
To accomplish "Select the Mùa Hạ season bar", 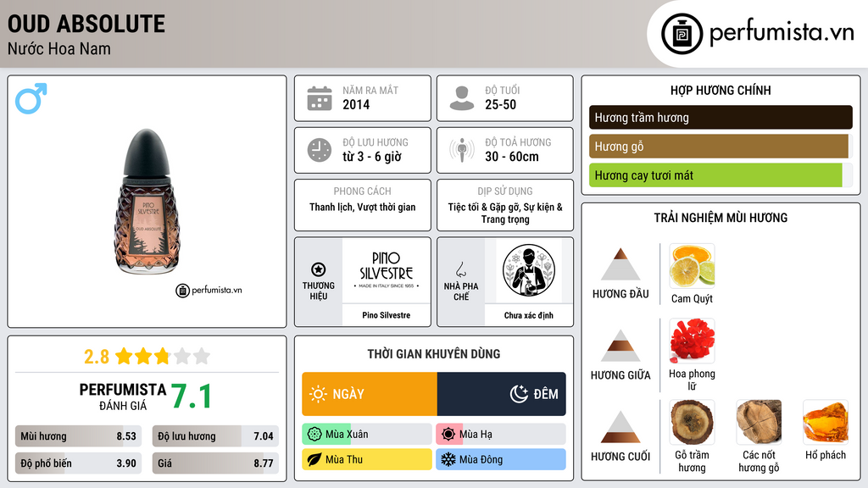I will [501, 435].
